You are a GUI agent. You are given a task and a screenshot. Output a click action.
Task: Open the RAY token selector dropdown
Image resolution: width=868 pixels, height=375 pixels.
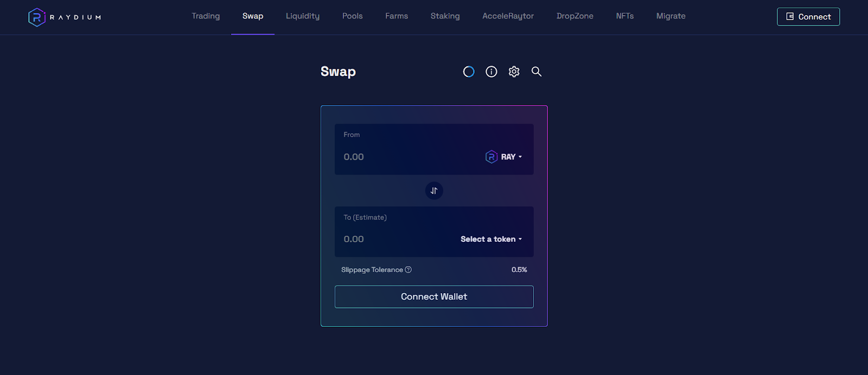(503, 157)
